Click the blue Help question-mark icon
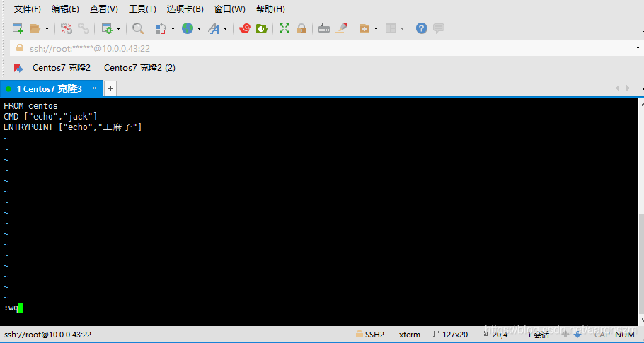Viewport: 644px width, 343px height. (421, 28)
